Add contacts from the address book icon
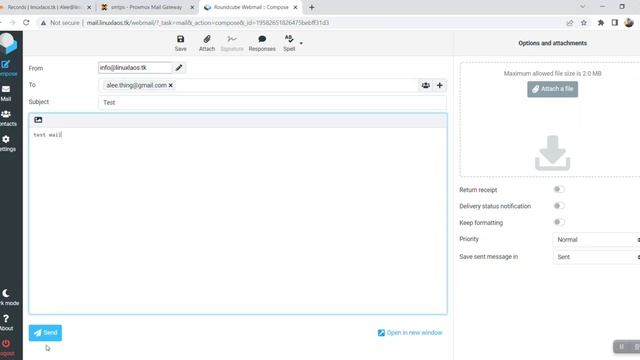 pyautogui.click(x=425, y=85)
